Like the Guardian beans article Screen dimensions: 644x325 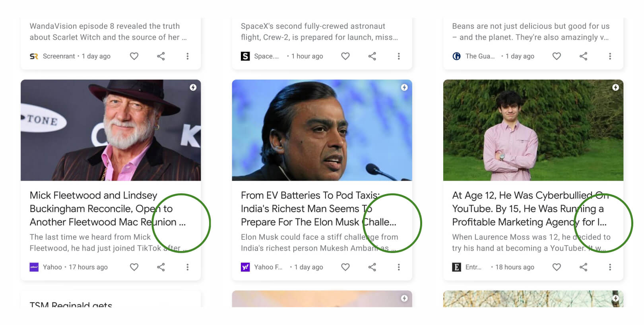pyautogui.click(x=557, y=56)
